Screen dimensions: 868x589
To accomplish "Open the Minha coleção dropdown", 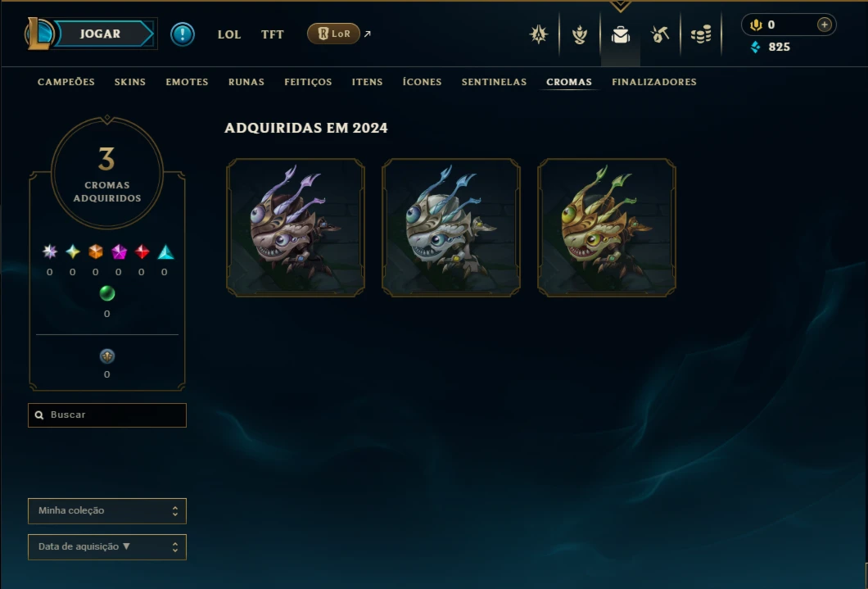I will coord(106,511).
